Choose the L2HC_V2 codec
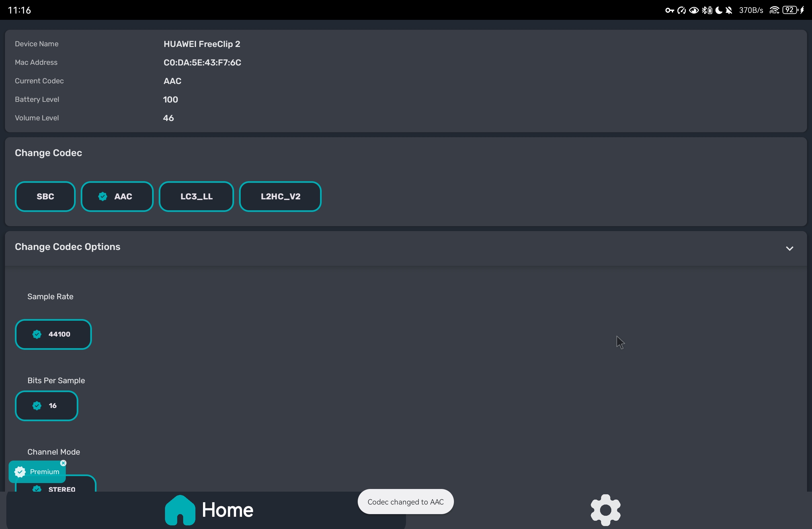The image size is (812, 529). [280, 197]
